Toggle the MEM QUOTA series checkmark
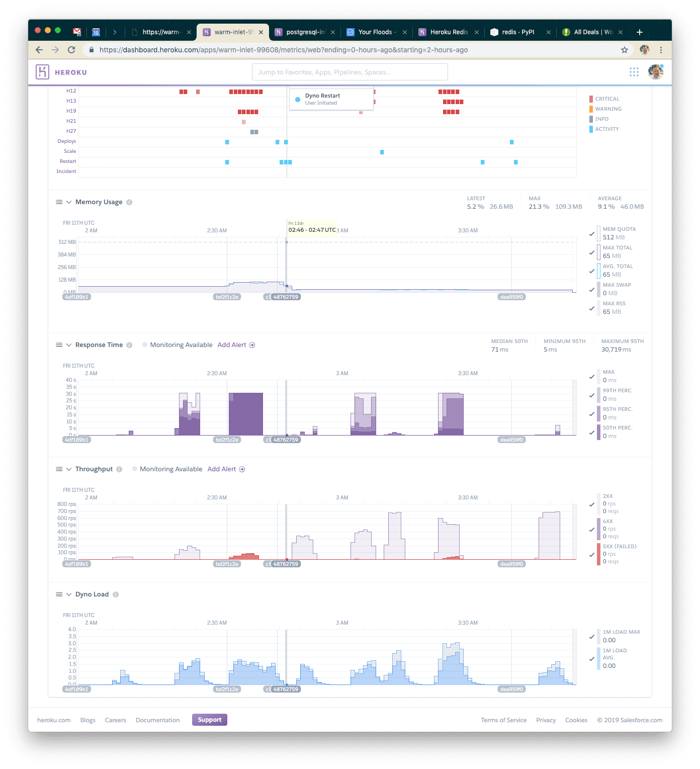Screen dimensions: 700x769 592,234
